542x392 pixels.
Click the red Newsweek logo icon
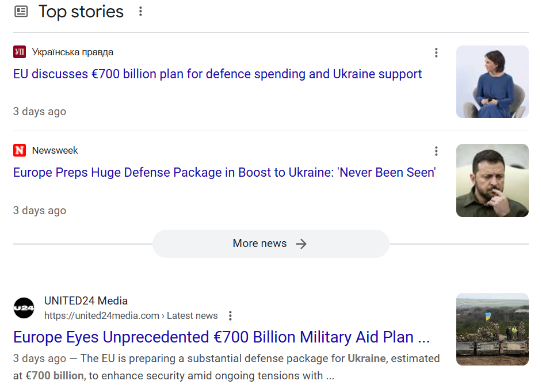20,151
